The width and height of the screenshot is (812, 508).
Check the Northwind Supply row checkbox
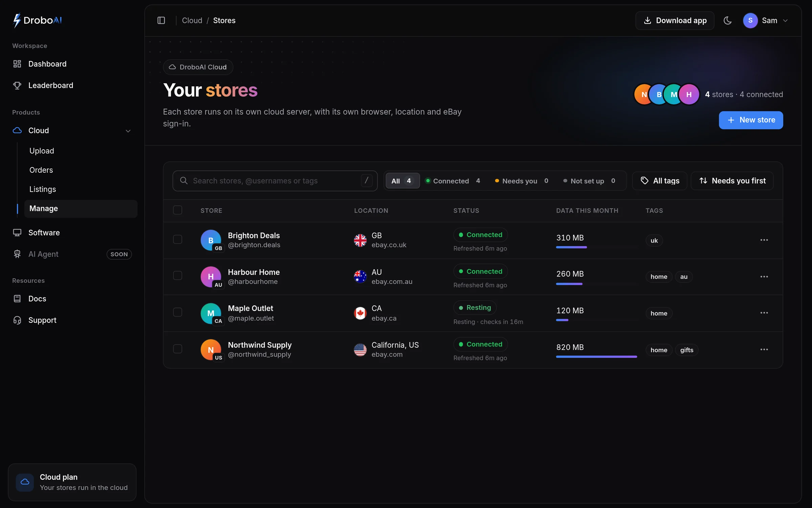pyautogui.click(x=178, y=349)
